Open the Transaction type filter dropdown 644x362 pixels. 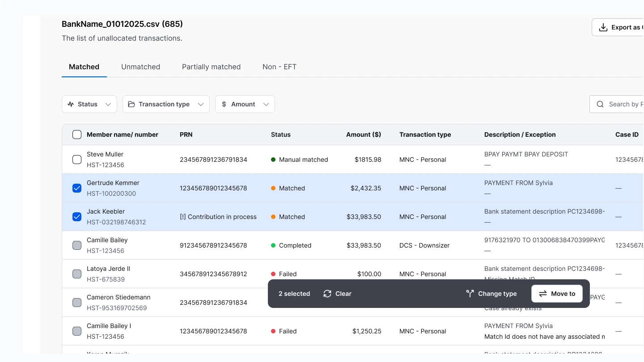(166, 104)
